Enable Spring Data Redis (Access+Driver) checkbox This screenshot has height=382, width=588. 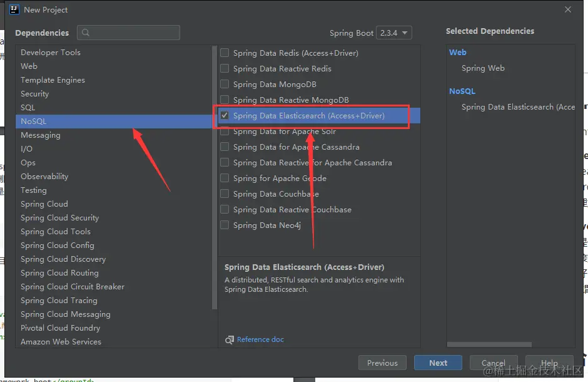(x=225, y=53)
